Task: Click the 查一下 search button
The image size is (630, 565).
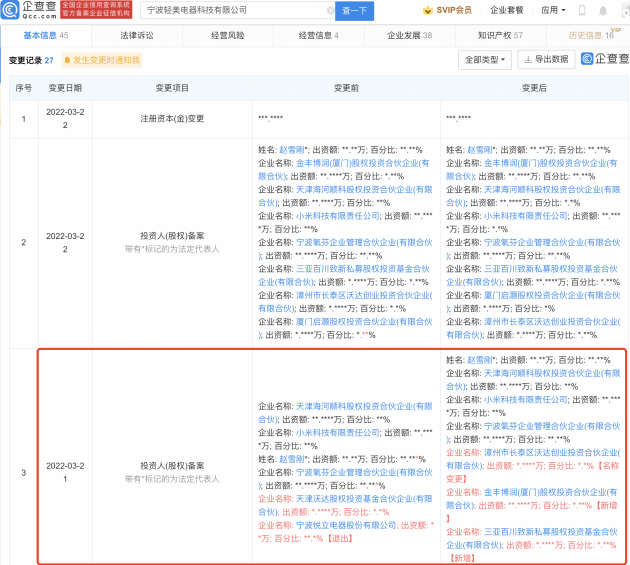Action: [x=354, y=11]
